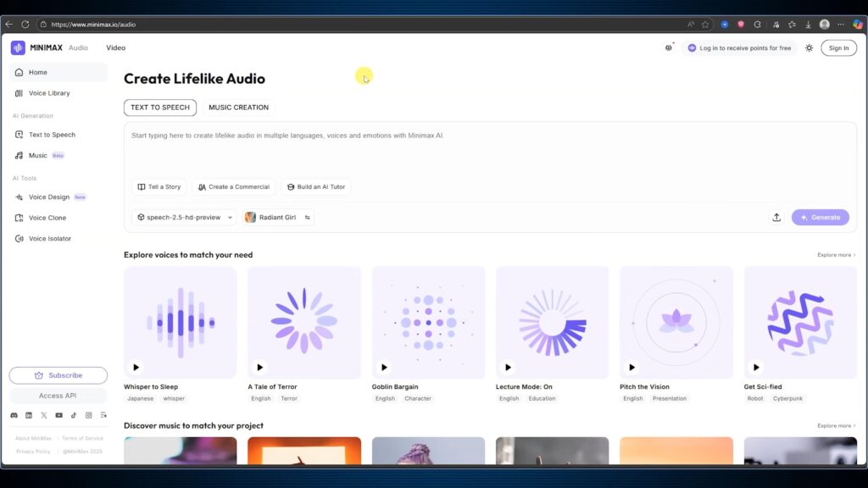
Task: Select the TEXT TO SPEECH tab
Action: pos(160,108)
